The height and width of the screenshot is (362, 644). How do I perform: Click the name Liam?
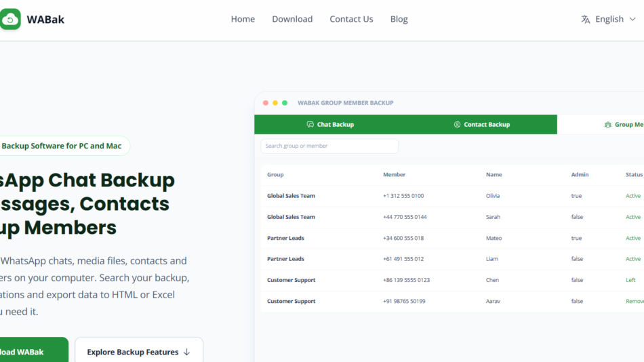(x=491, y=259)
